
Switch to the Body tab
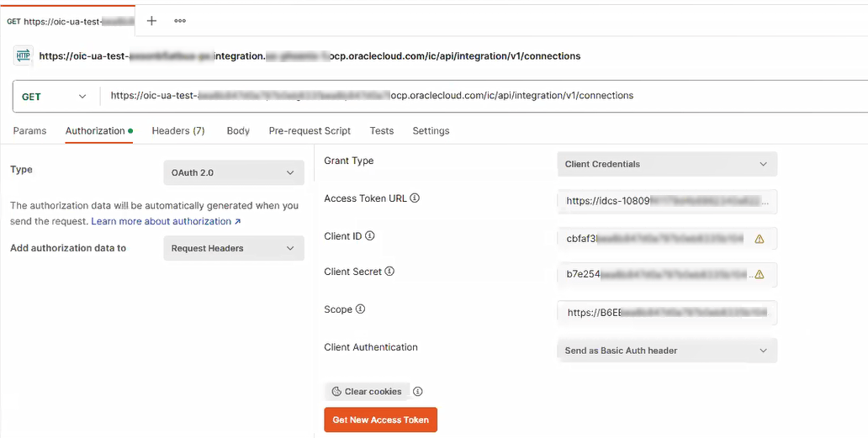(x=238, y=131)
